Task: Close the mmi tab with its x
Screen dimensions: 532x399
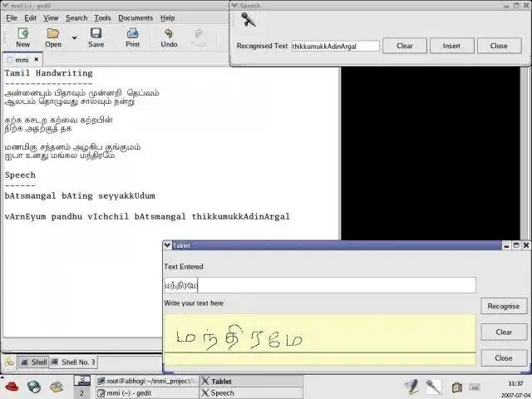Action: pos(37,59)
